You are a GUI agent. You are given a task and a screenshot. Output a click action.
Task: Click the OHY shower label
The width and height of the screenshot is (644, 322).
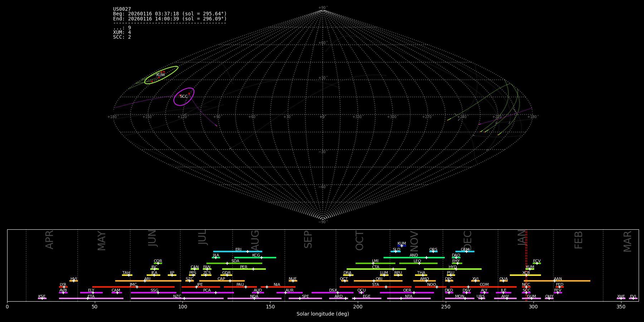[549, 297]
